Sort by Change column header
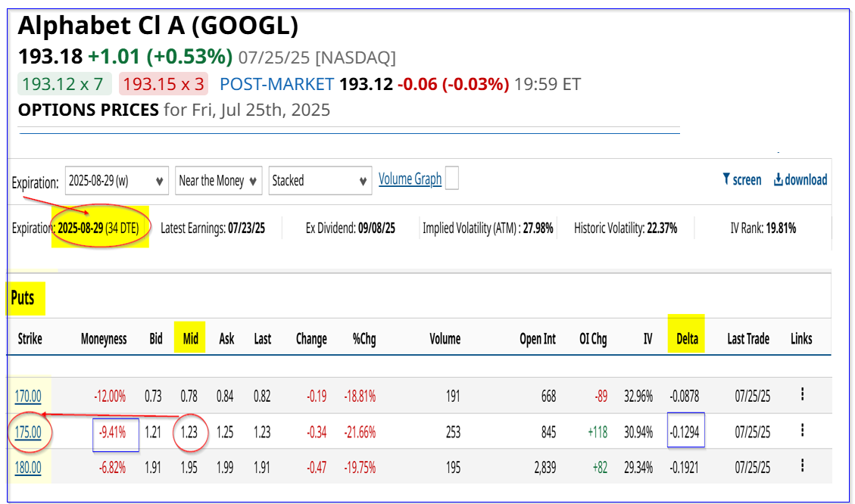Image resolution: width=855 pixels, height=504 pixels. point(311,339)
